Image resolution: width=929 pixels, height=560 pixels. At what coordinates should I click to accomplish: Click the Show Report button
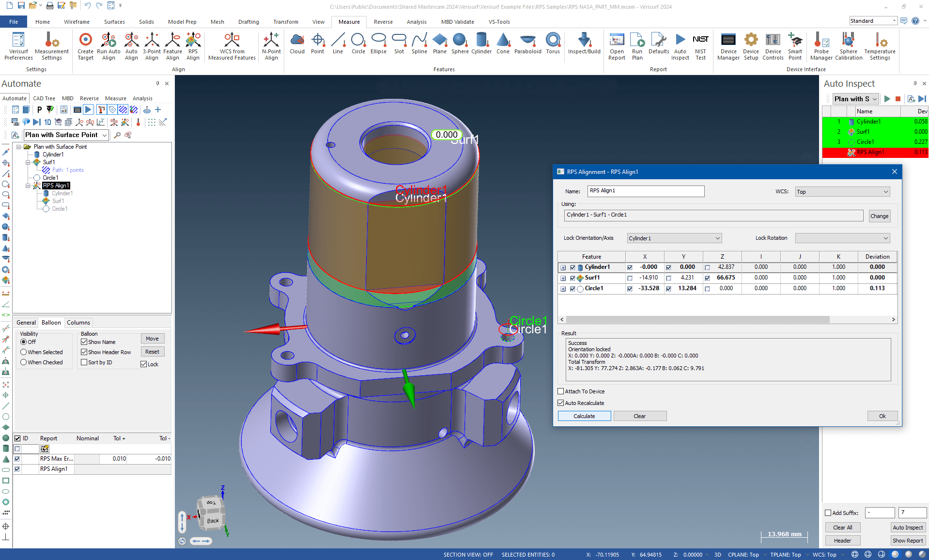(x=908, y=541)
